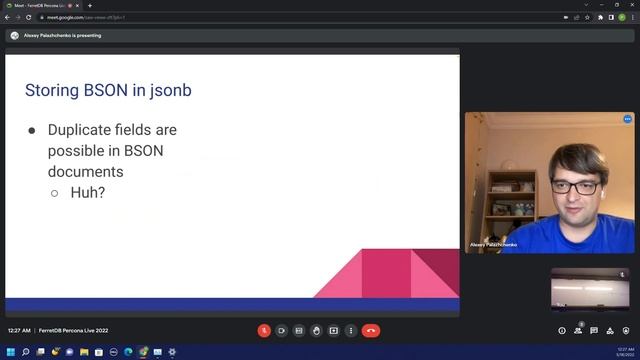Open the Windows Start menu
This screenshot has height=360, width=640.
pyautogui.click(x=11, y=352)
